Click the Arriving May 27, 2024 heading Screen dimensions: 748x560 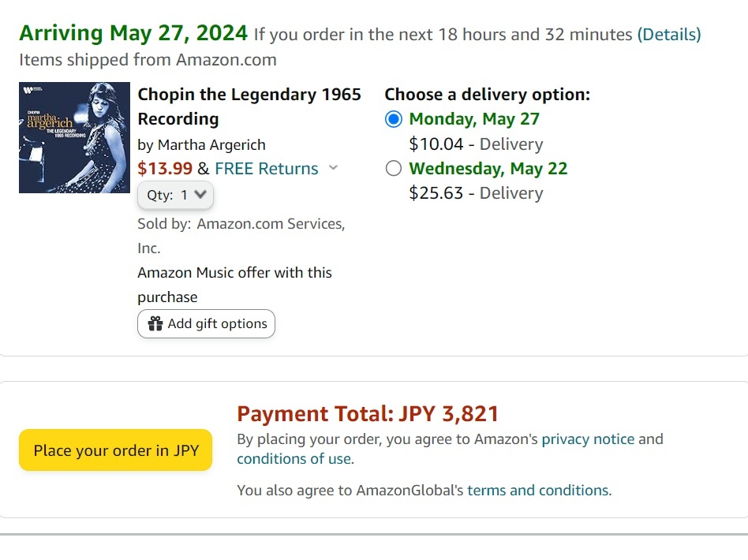pos(133,33)
